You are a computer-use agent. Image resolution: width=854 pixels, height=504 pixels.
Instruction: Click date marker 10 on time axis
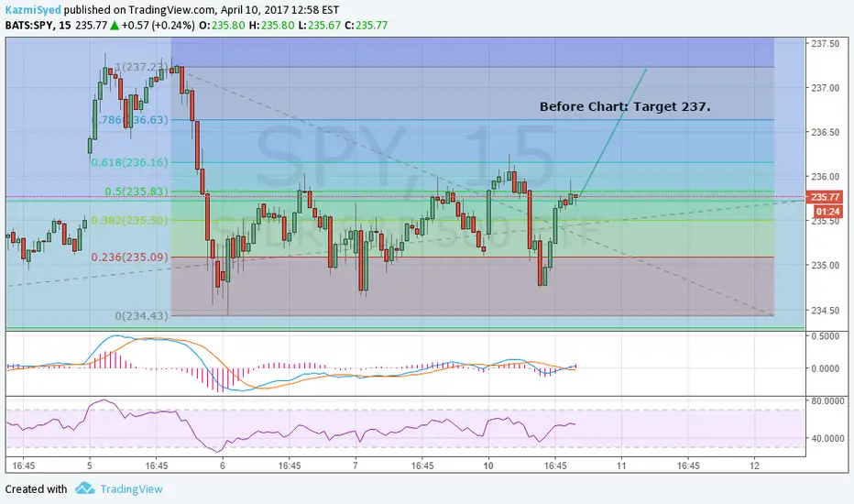coord(488,466)
